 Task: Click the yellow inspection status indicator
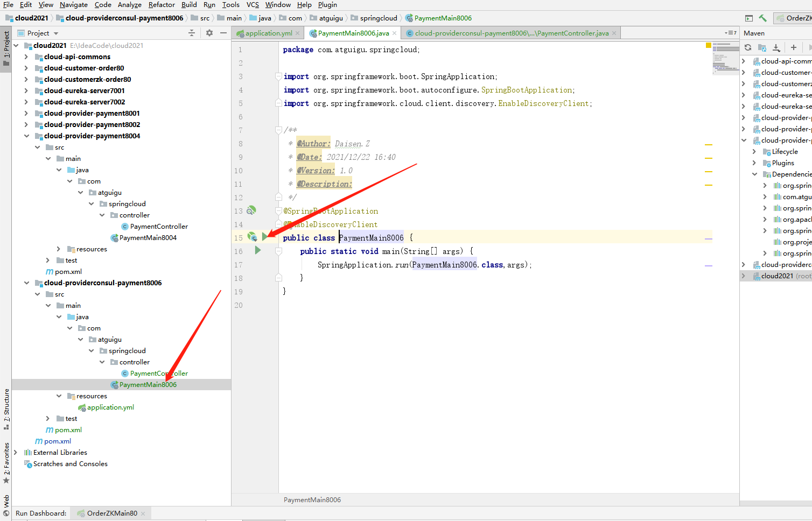tap(709, 45)
